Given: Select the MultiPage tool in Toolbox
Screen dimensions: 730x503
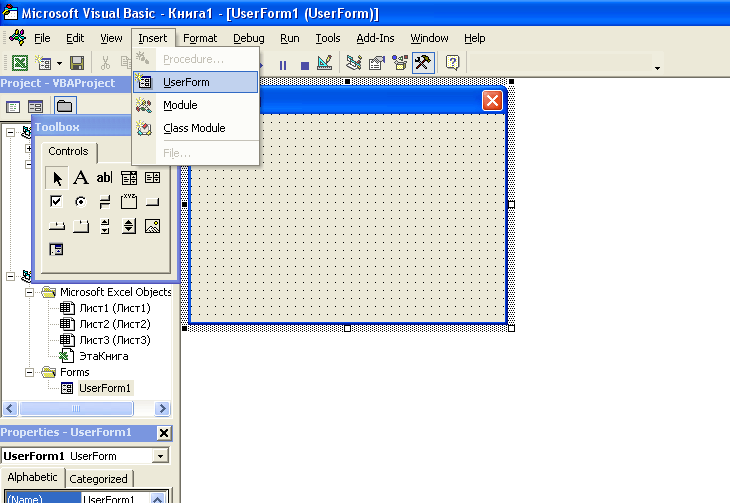Looking at the screenshot, I should [81, 226].
